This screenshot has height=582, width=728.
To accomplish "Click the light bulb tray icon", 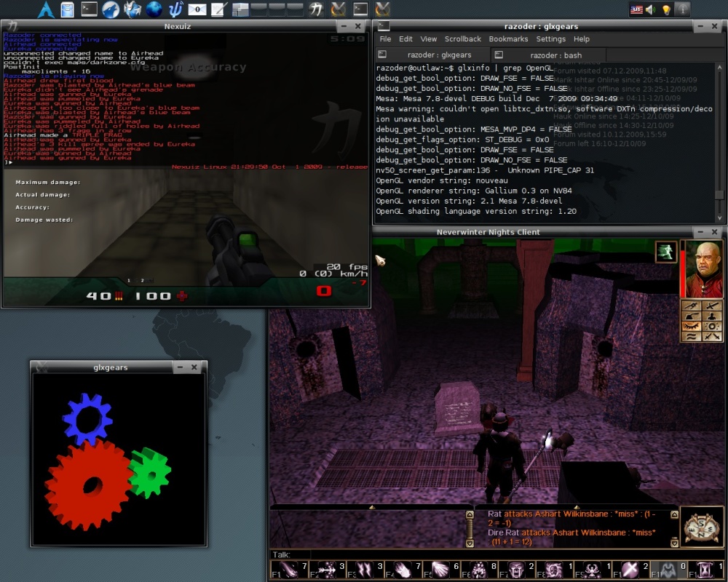I will tap(666, 9).
